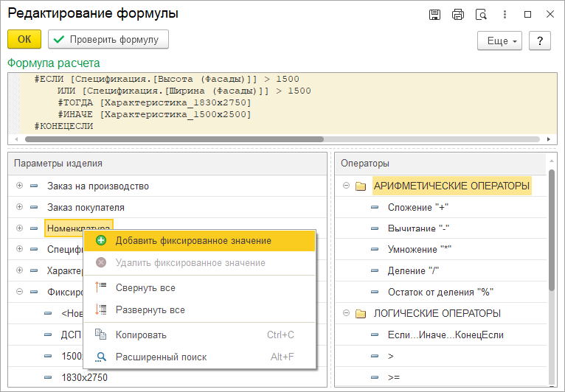Screen dimensions: 565x392
Task: Select the Если...Иначе...КонецЕсли operator
Action: (x=446, y=335)
